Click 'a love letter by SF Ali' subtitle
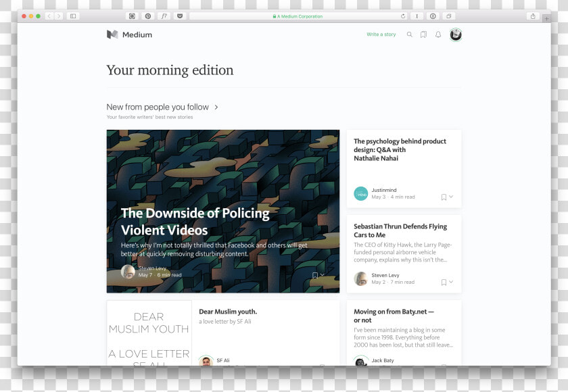Viewport: 568px width, 392px height. point(225,322)
